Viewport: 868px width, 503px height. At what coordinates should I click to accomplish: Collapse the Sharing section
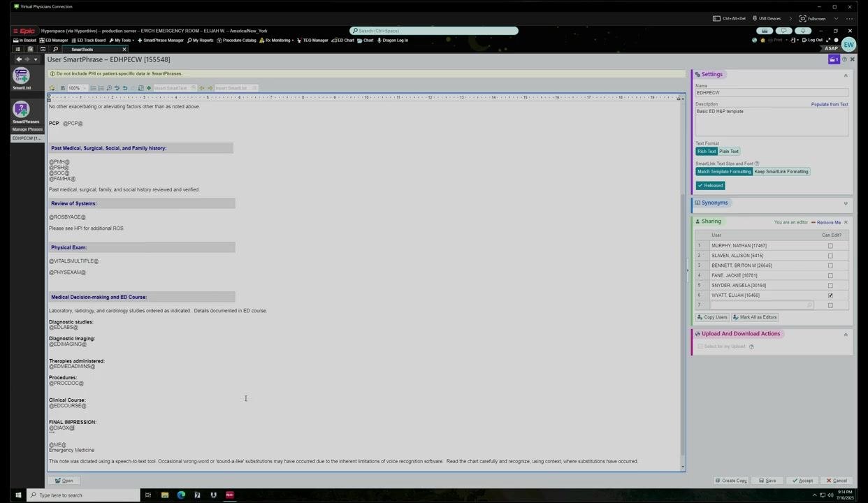point(846,222)
